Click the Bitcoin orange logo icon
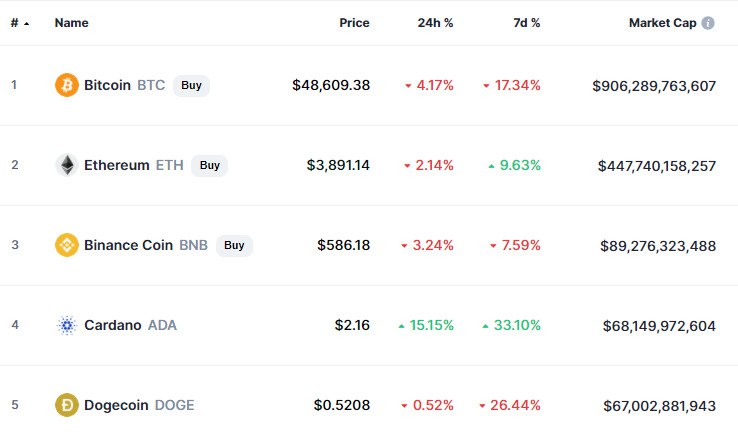The width and height of the screenshot is (738, 445). pyautogui.click(x=67, y=85)
